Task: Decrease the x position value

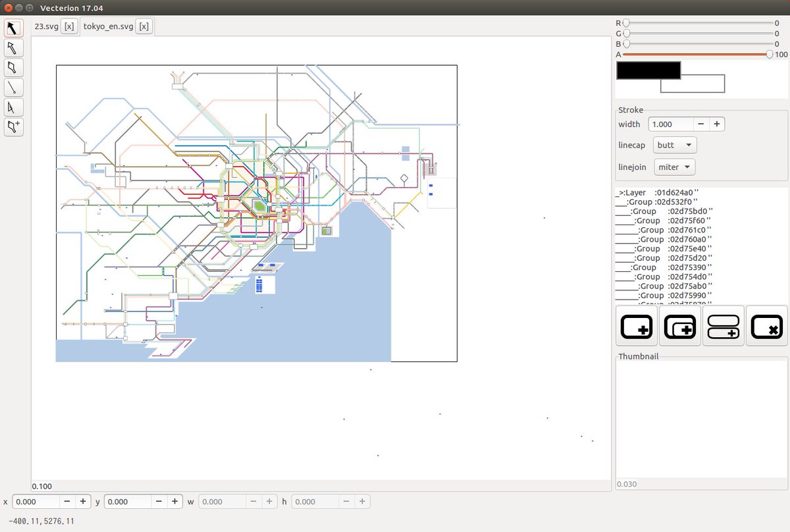Action: (x=67, y=502)
